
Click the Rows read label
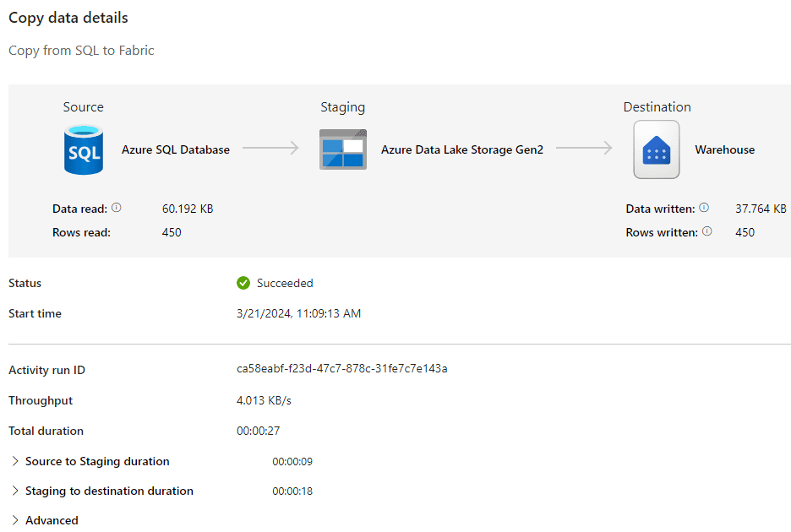[x=81, y=232]
